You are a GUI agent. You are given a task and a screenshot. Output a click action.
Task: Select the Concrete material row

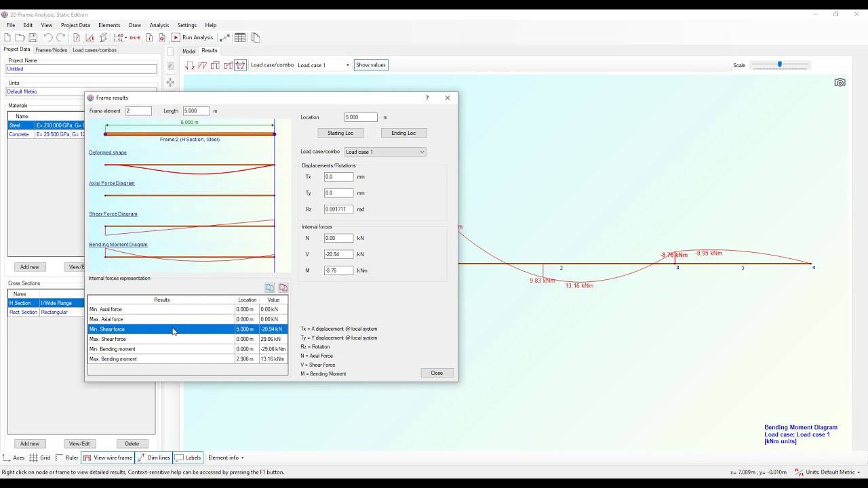coord(46,135)
